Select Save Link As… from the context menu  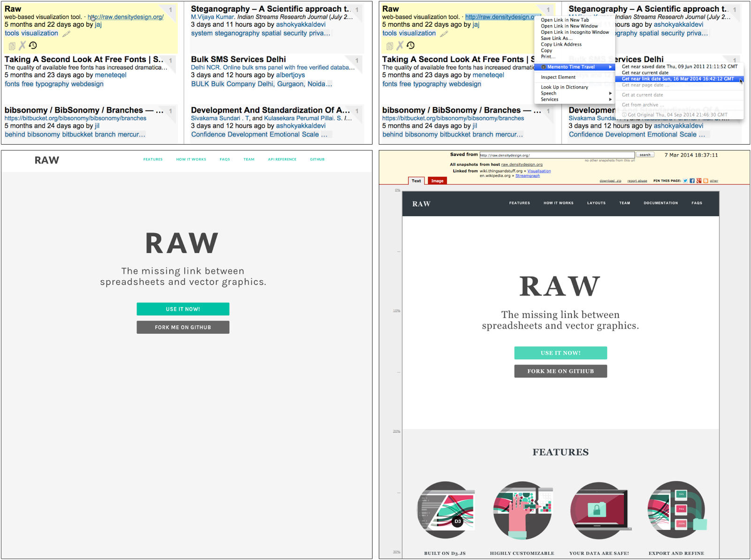pos(556,38)
